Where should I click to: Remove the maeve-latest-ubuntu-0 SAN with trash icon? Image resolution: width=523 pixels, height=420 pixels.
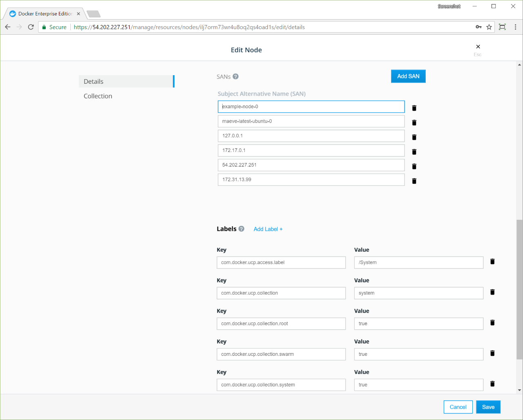(x=414, y=123)
